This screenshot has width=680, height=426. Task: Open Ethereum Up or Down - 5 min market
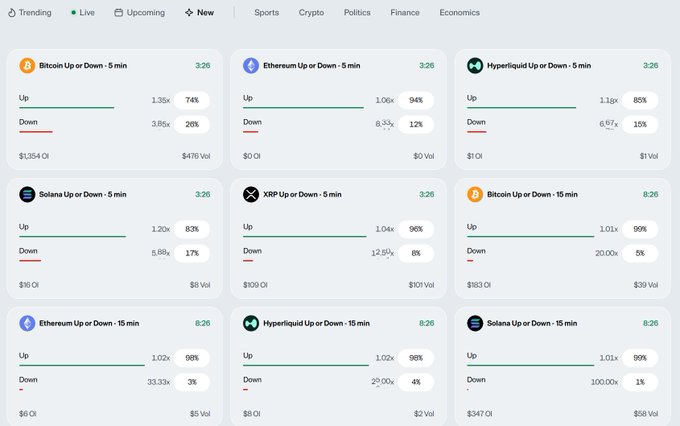point(311,66)
